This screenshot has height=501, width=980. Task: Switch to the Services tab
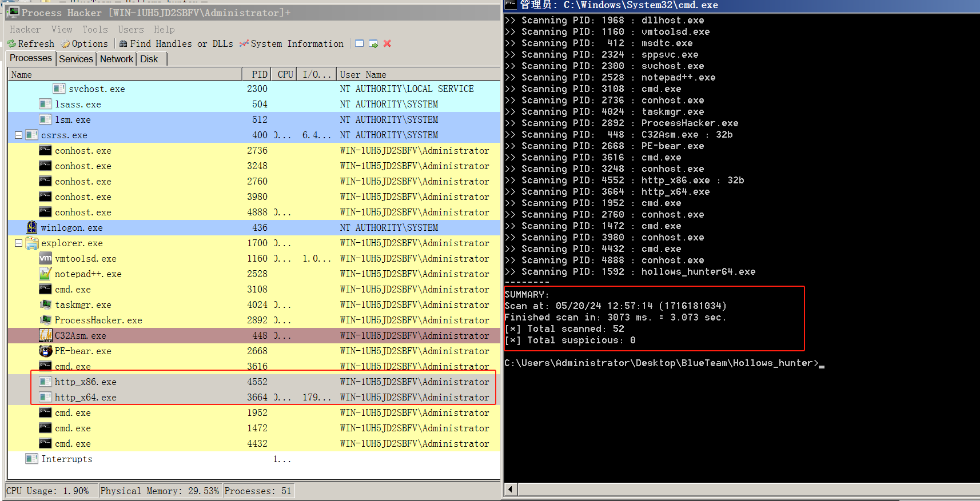pyautogui.click(x=75, y=59)
